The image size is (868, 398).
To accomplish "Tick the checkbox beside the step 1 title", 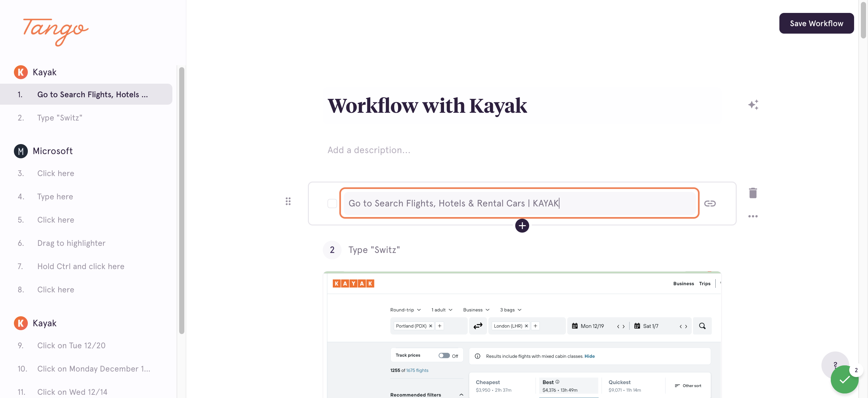I will coord(332,204).
